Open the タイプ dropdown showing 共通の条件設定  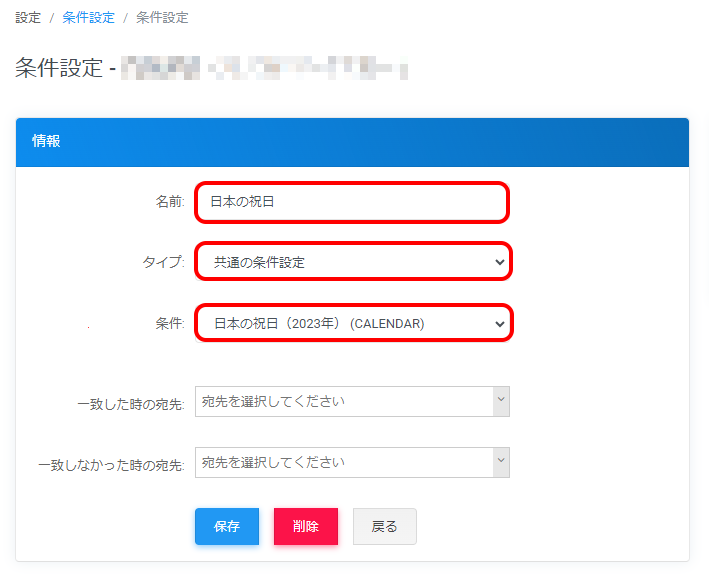coord(352,263)
